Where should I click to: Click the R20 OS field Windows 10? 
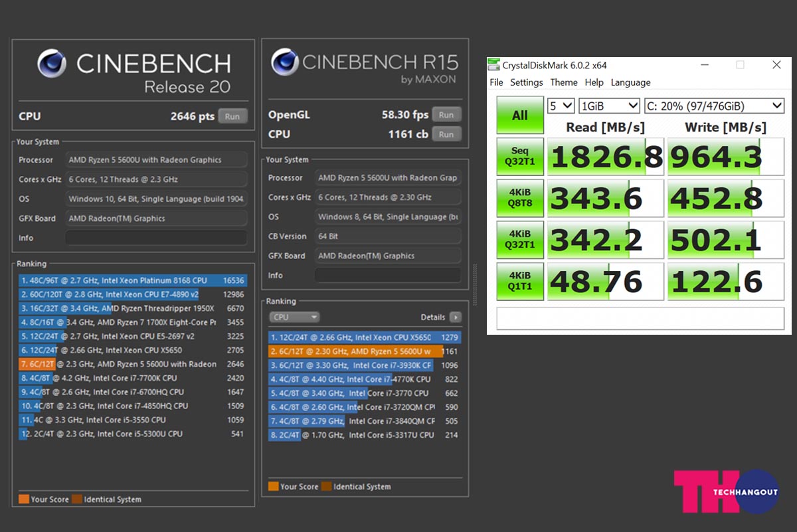point(156,199)
